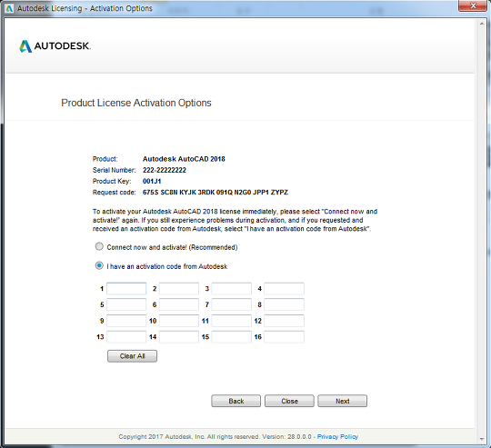The width and height of the screenshot is (491, 448).
Task: Click activation code field 16
Action: tap(284, 337)
